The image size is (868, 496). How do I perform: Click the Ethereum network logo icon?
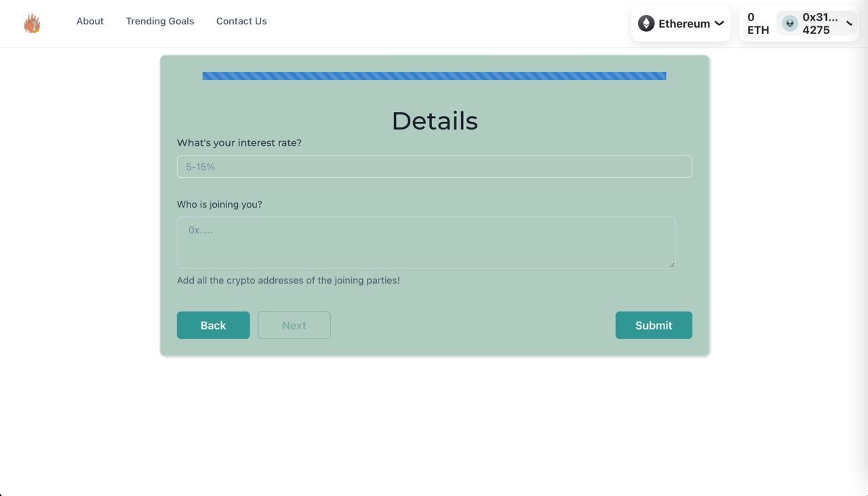[646, 24]
